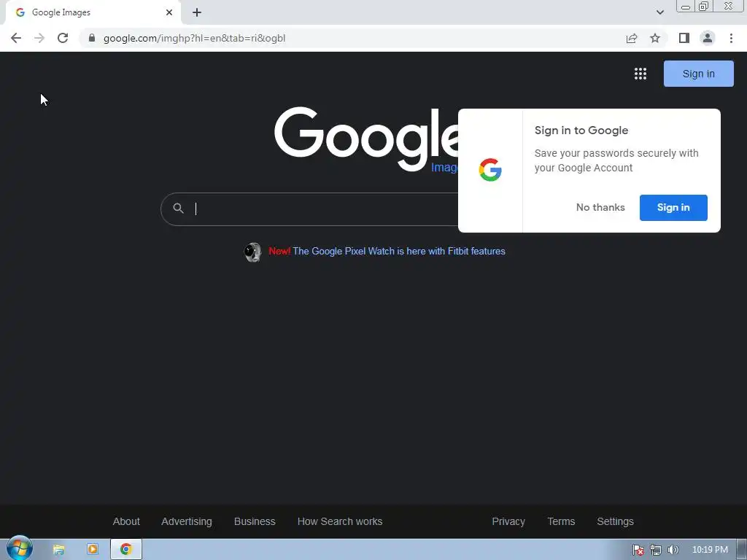Screen dimensions: 747x560
Task: Dismiss the popup with No thanks
Action: coord(600,208)
